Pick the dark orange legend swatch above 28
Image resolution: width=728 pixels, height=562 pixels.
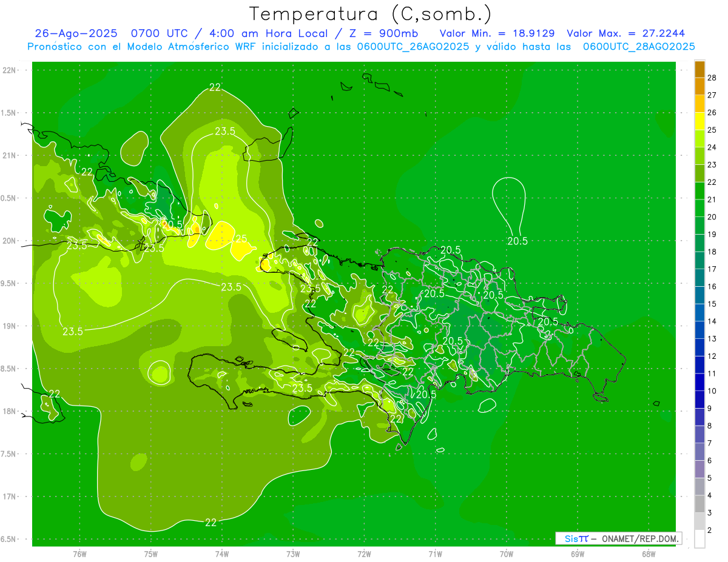coord(699,69)
